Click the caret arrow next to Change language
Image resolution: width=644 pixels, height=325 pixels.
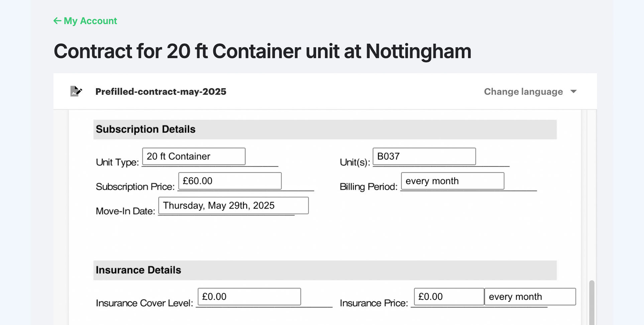(x=573, y=92)
